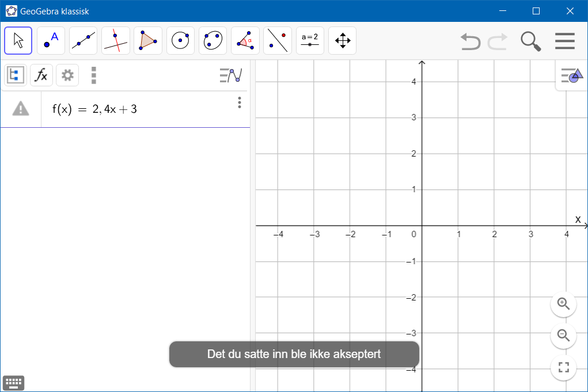Zoom in on the graphics view
Viewport: 588px width, 392px height.
click(x=563, y=305)
